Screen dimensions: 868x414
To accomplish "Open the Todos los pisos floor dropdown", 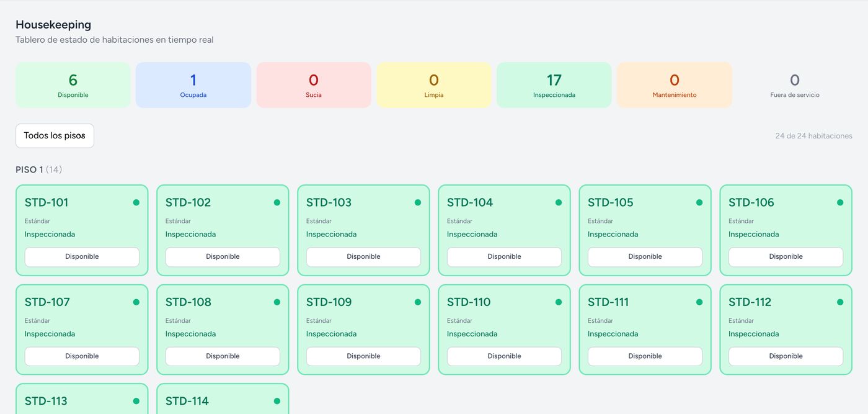I will click(55, 136).
